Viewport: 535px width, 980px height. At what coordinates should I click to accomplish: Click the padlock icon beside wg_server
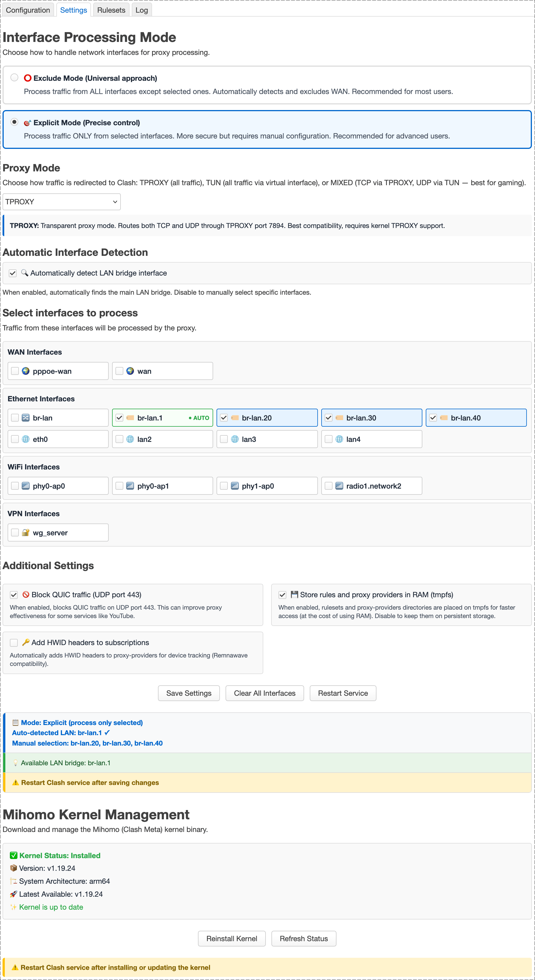coord(26,532)
